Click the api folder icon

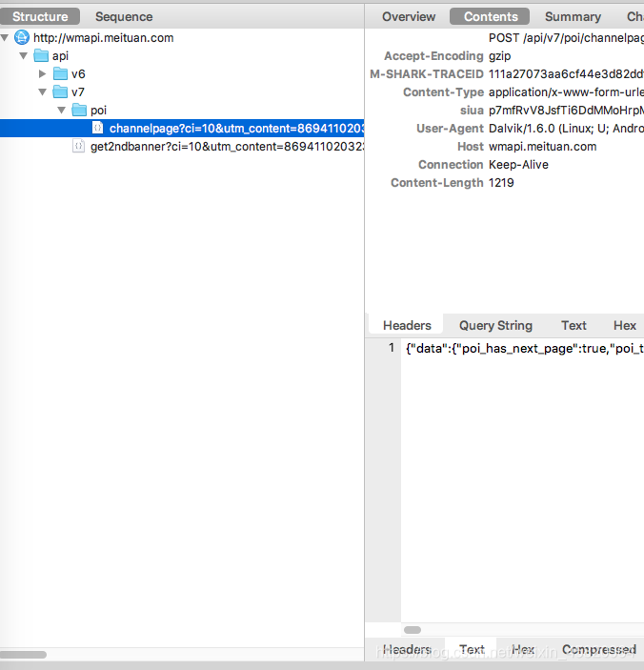(41, 55)
